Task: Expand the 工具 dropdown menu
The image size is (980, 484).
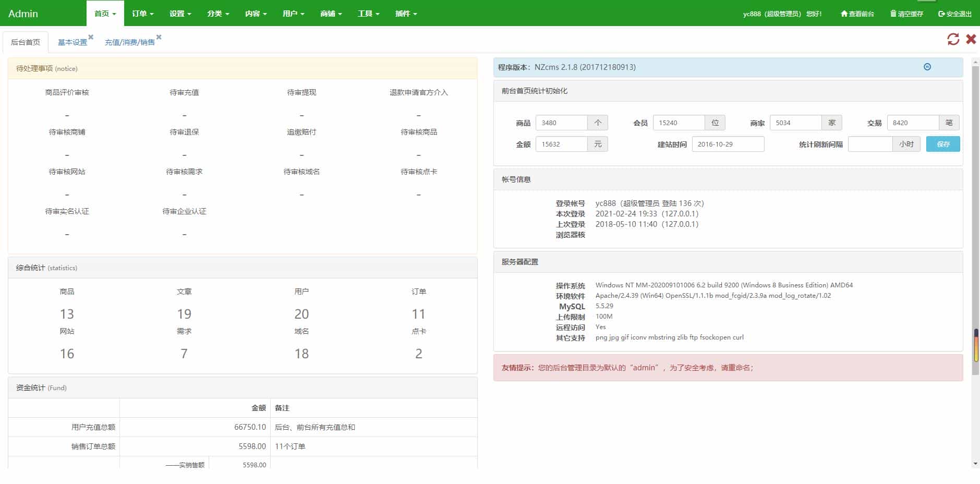Action: tap(368, 14)
